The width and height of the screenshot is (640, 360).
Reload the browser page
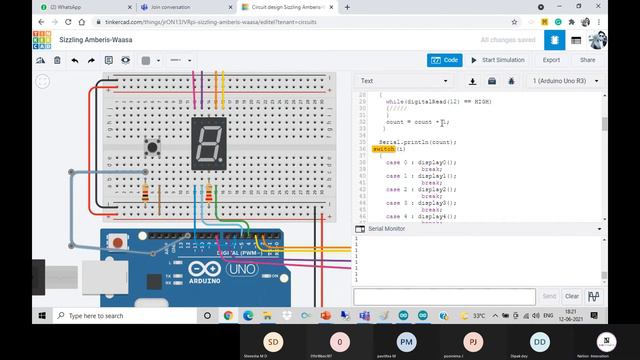click(68, 22)
